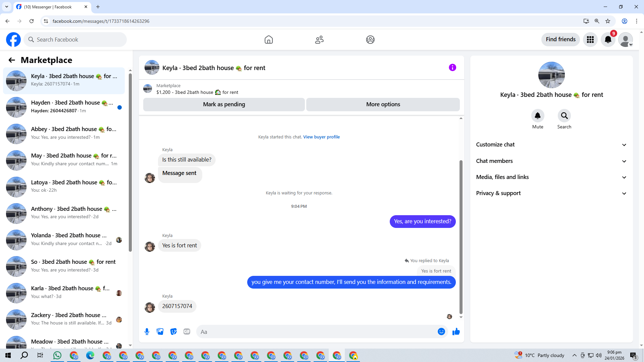Open the Friends tab in top navigation
644x362 pixels.
click(319, 40)
